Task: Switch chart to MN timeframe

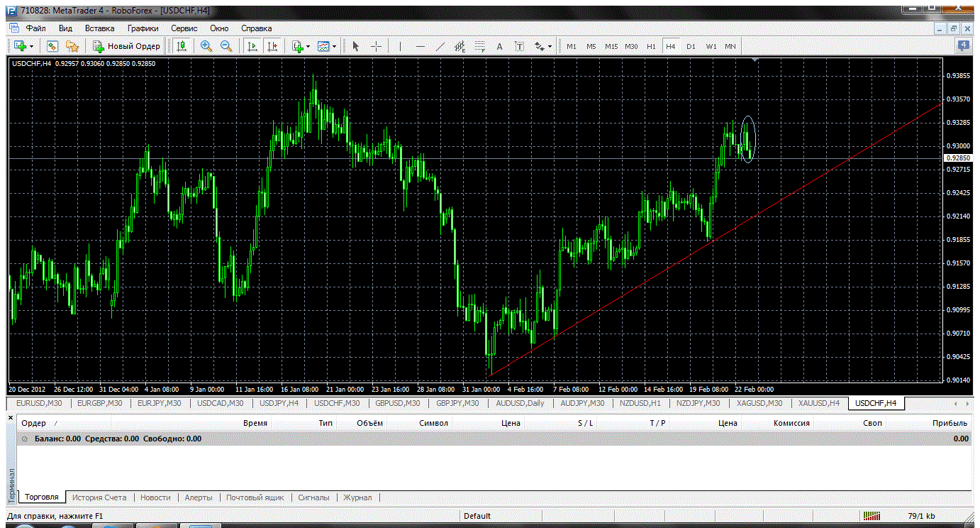Action: (730, 46)
